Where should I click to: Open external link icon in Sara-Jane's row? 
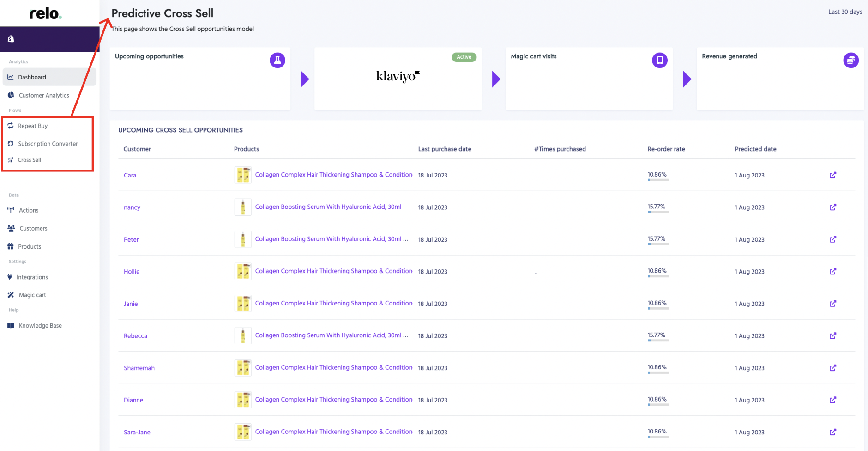coord(833,432)
